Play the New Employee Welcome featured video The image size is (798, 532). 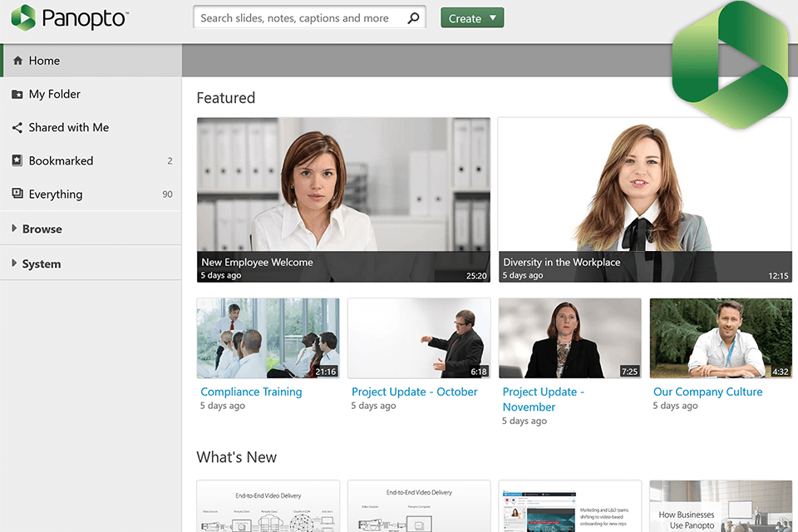[343, 199]
